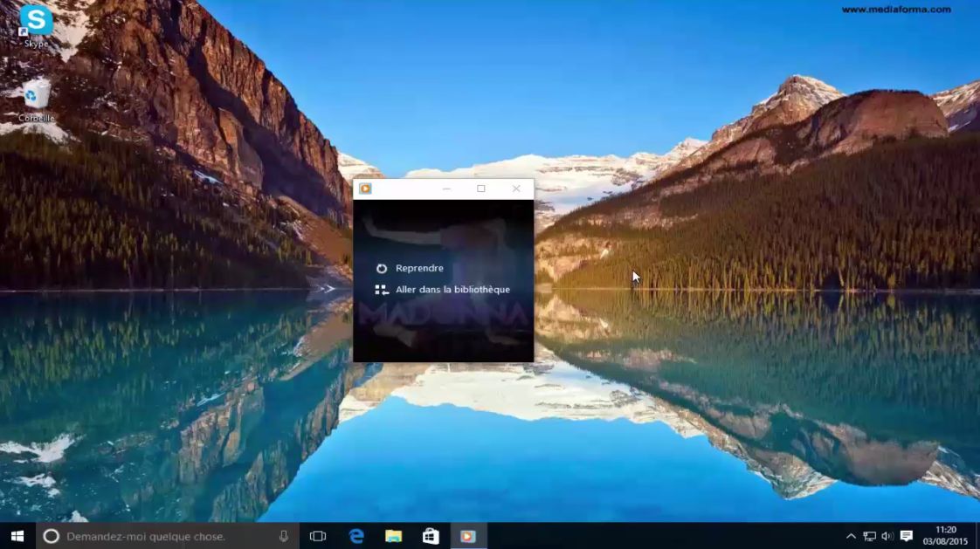The height and width of the screenshot is (549, 980).
Task: Open the volume control in the system tray
Action: point(890,536)
